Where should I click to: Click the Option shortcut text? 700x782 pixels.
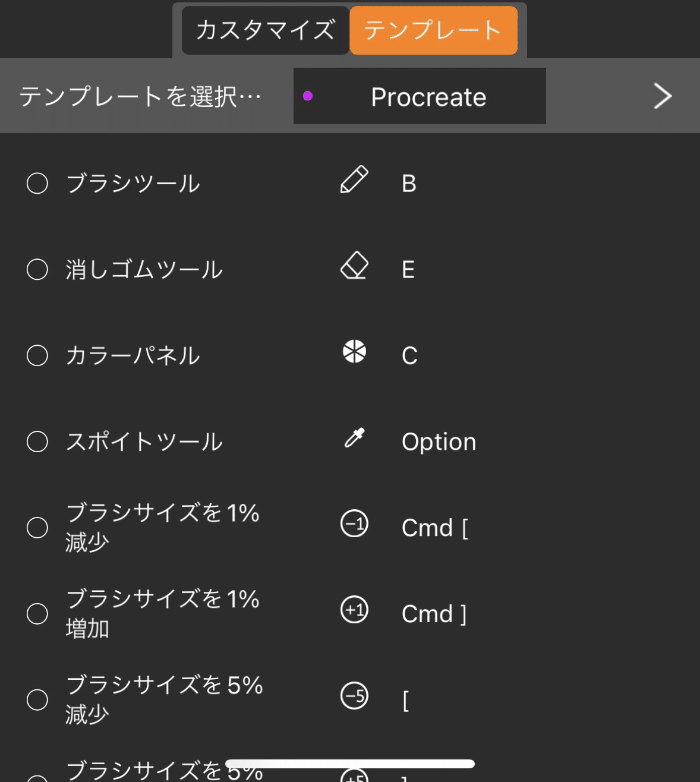[439, 442]
